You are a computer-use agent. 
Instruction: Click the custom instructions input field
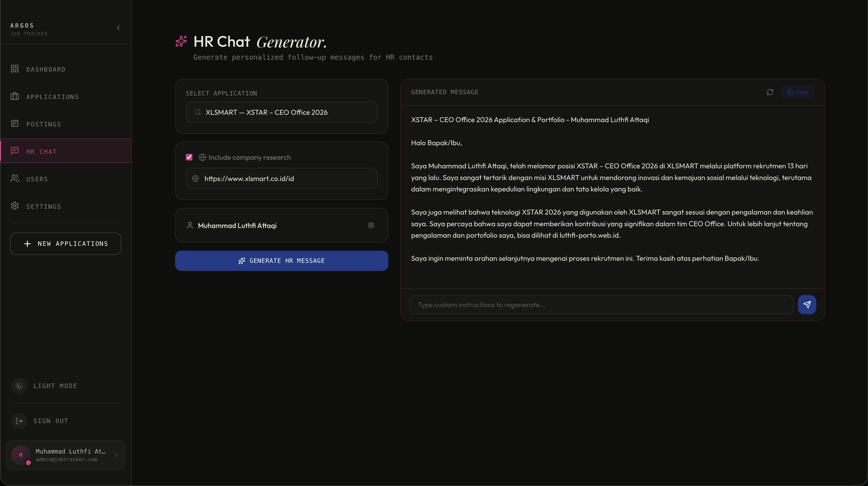click(x=602, y=305)
